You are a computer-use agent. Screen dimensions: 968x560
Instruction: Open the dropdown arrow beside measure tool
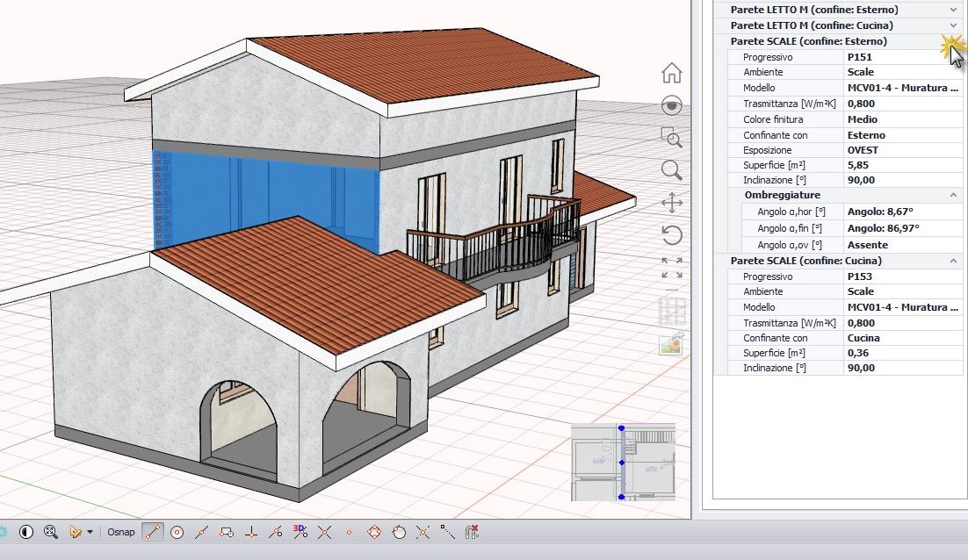click(x=90, y=532)
